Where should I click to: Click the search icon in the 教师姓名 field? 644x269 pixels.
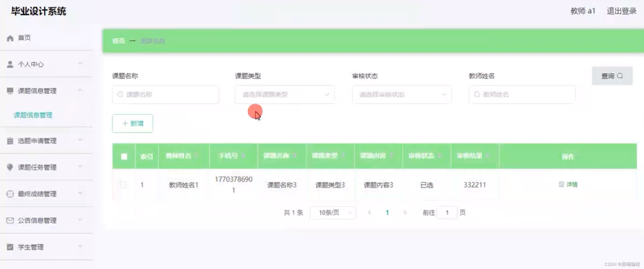pyautogui.click(x=477, y=94)
